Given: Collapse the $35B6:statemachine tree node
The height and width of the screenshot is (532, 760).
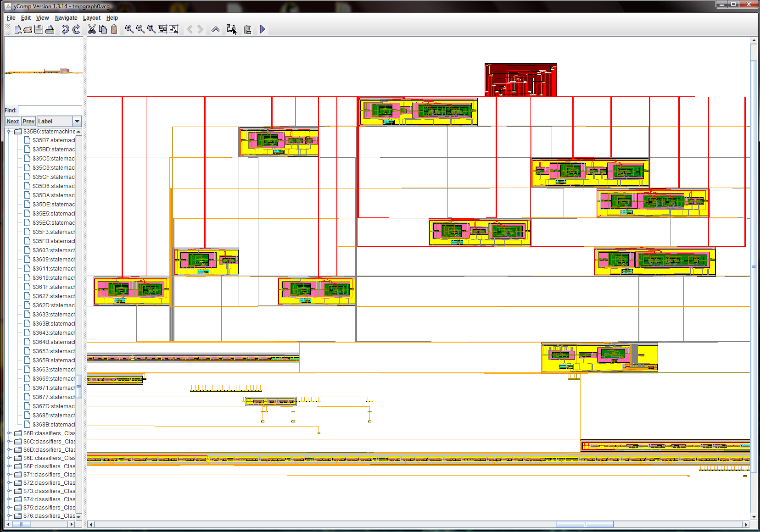Looking at the screenshot, I should [9, 132].
